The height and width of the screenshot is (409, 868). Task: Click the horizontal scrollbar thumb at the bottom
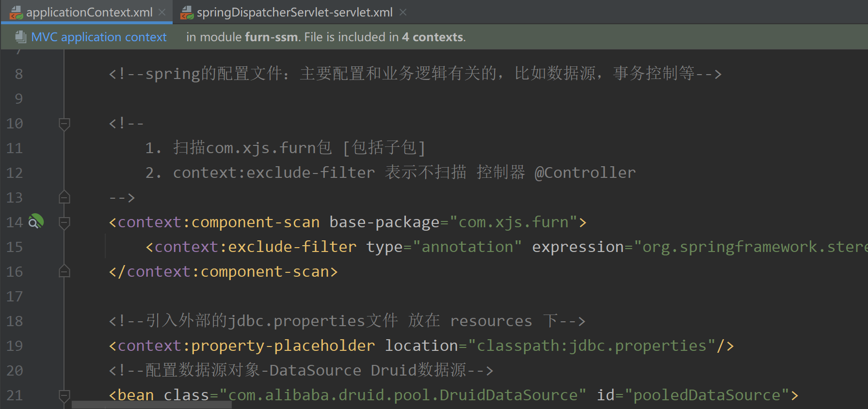151,405
